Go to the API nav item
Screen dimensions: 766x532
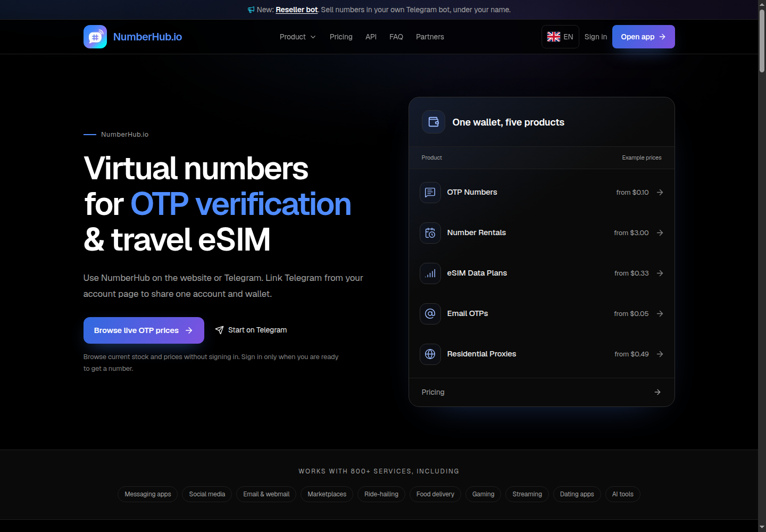[371, 37]
